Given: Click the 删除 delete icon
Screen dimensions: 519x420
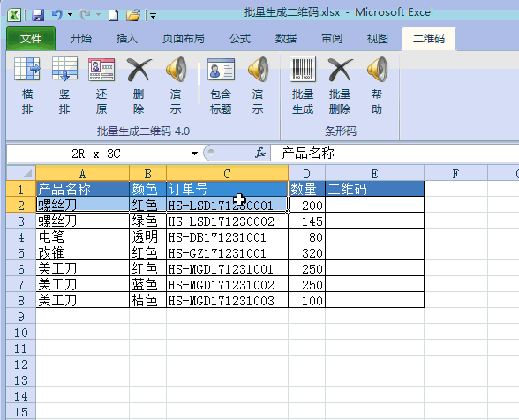Looking at the screenshot, I should pyautogui.click(x=139, y=69).
